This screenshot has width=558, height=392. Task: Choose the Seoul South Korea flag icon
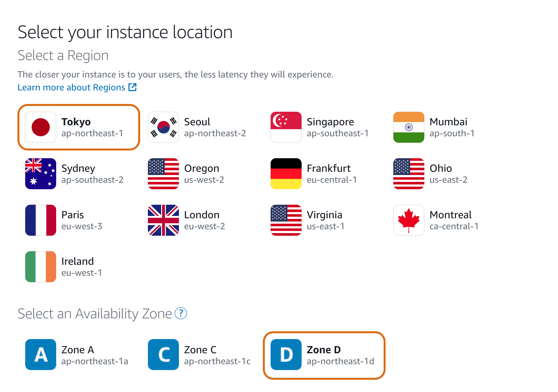tap(163, 127)
